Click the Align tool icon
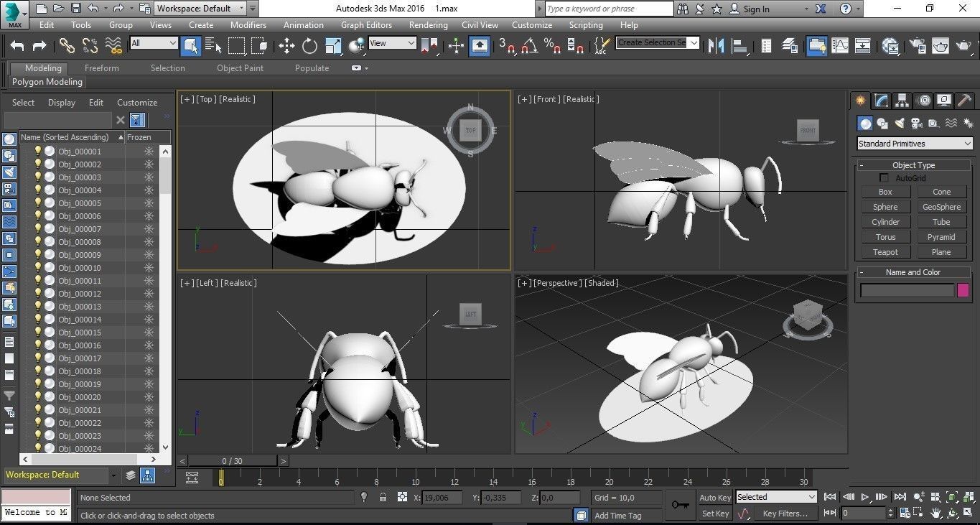980x525 pixels. (x=739, y=45)
